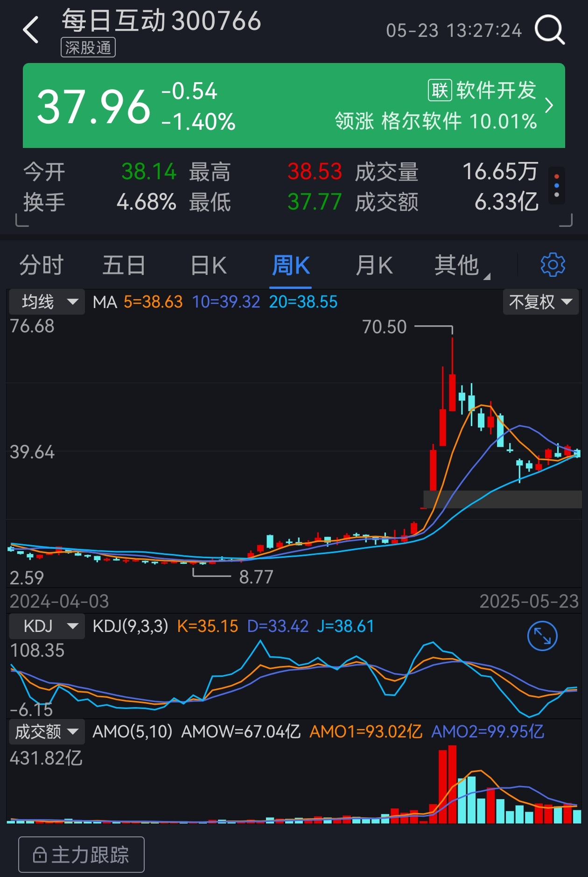
Task: Tap the 换手 4.68% value
Action: coord(146,202)
